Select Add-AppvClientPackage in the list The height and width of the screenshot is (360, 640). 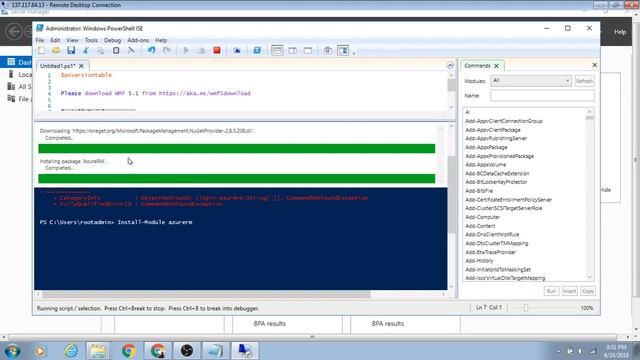point(493,130)
